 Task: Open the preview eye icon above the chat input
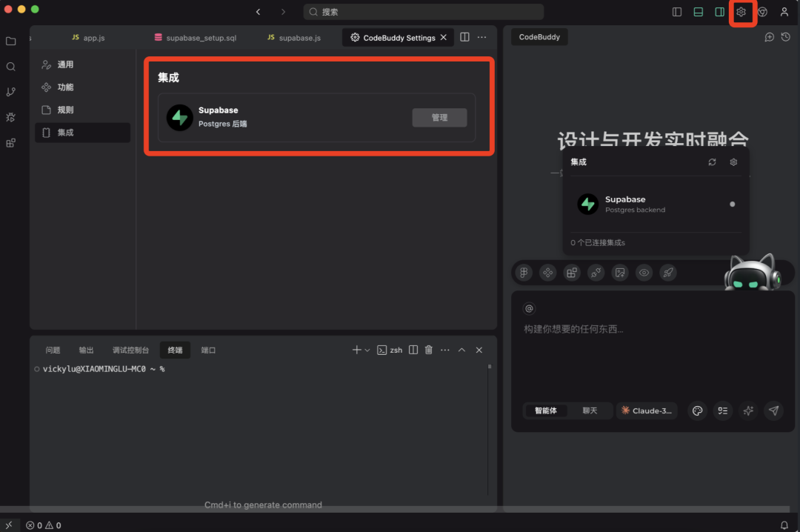point(644,273)
